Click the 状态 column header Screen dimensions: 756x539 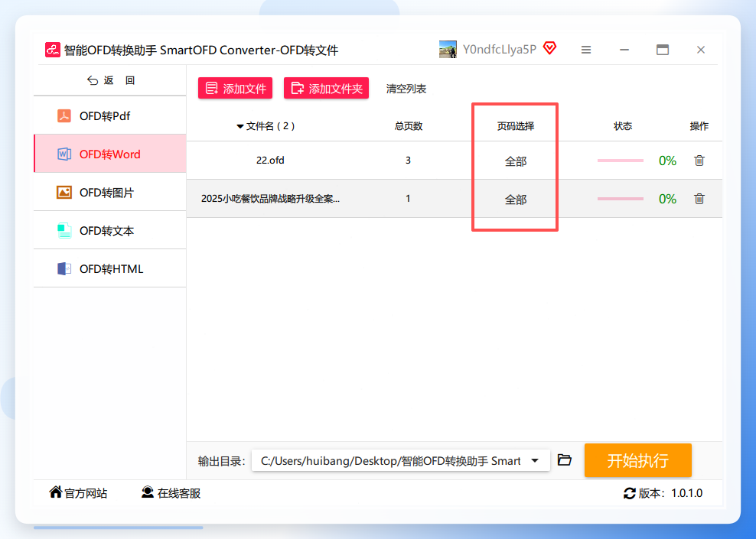(622, 126)
